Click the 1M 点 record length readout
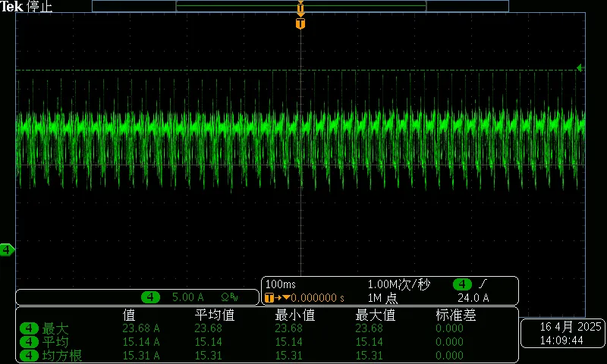The width and height of the screenshot is (607, 364). (x=382, y=298)
